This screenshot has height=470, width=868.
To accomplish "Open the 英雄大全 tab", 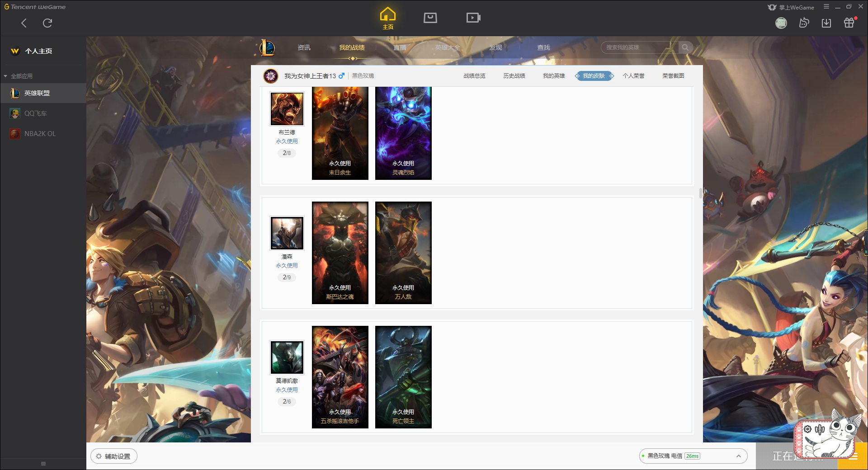I will tap(448, 47).
